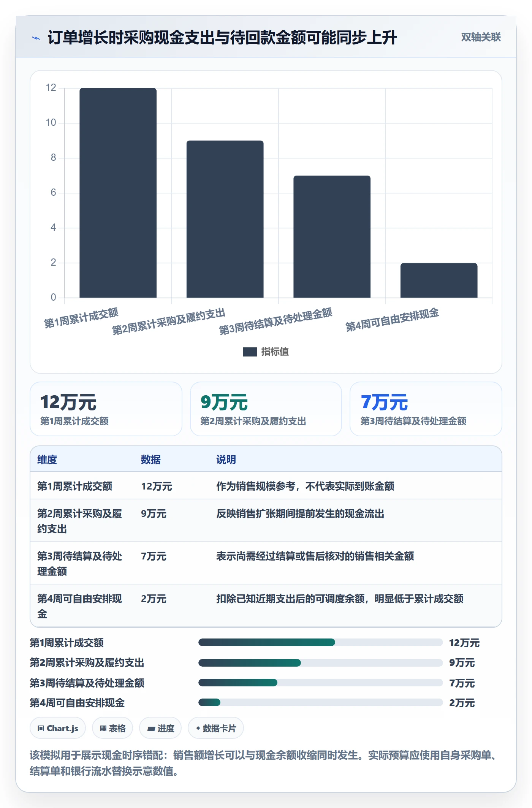Image resolution: width=532 pixels, height=808 pixels.
Task: Click the 第4周可自由安排现金 progress bar
Action: (320, 702)
